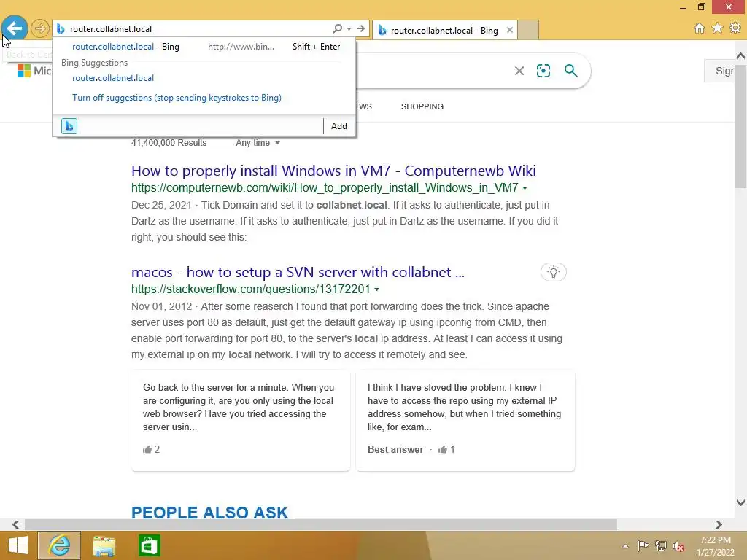Click network status tray icon
The image size is (747, 560).
click(661, 545)
